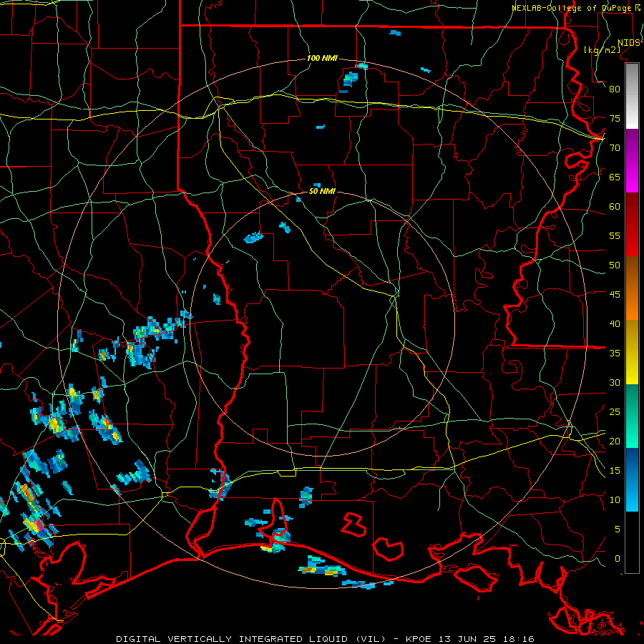Pick the green segment of the color bar
This screenshot has width=644, height=644.
(x=632, y=416)
